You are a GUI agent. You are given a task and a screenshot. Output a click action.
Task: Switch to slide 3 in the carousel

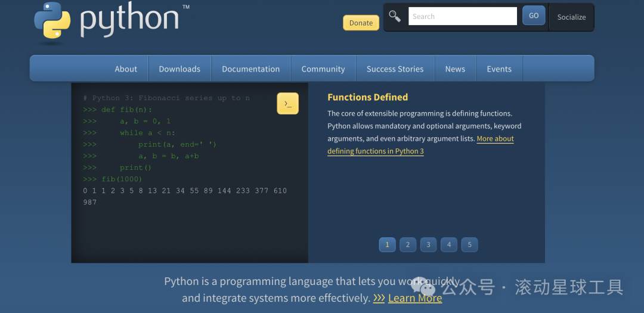[428, 245]
